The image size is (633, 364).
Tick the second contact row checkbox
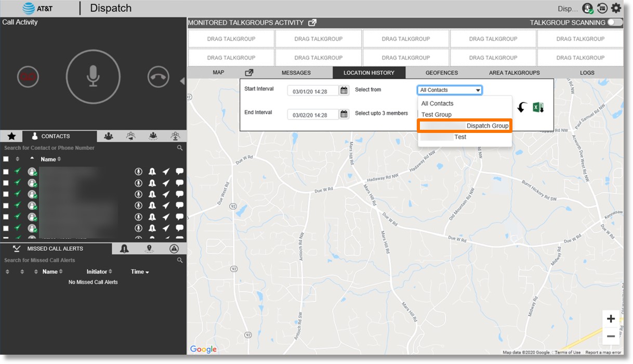pyautogui.click(x=6, y=183)
